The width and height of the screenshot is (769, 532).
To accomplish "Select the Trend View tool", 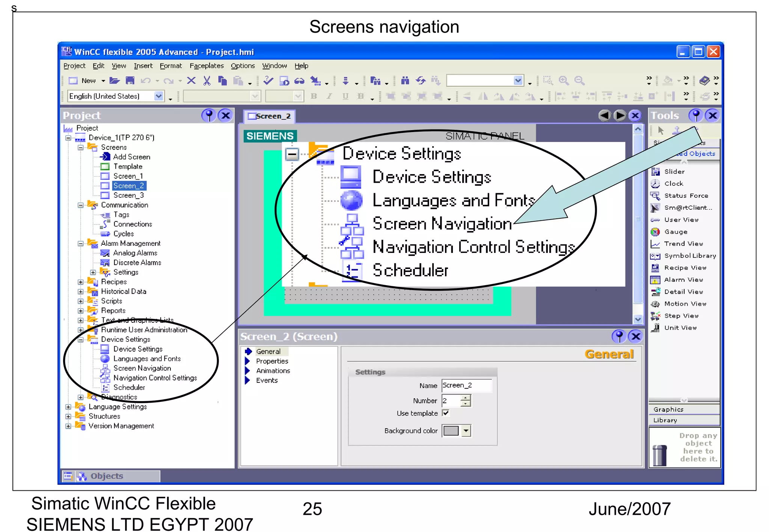I will pyautogui.click(x=683, y=244).
